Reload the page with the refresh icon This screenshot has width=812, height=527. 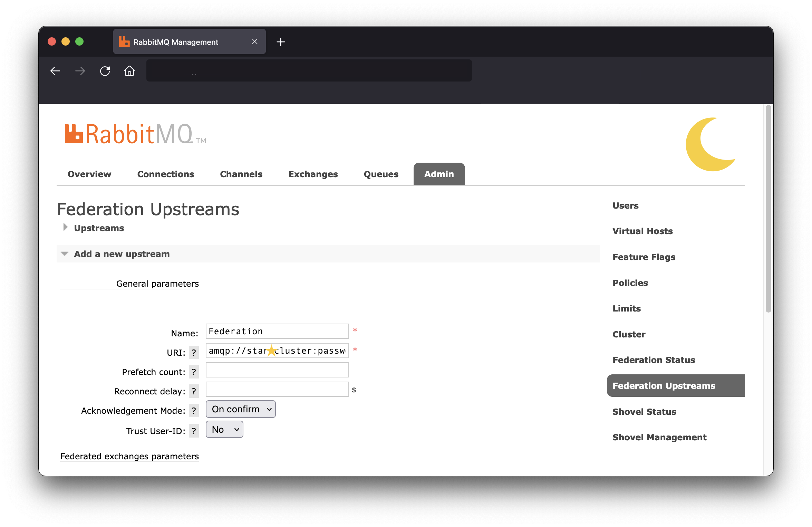[x=105, y=71]
